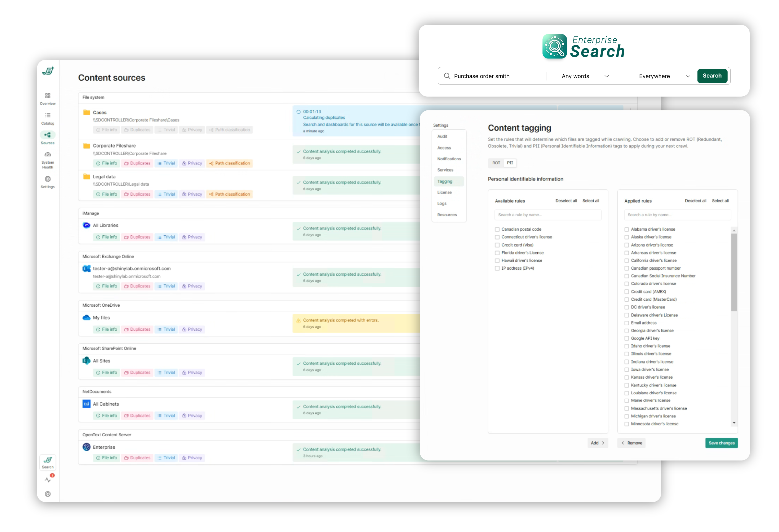Click 'Select all' under Available rules

(591, 200)
